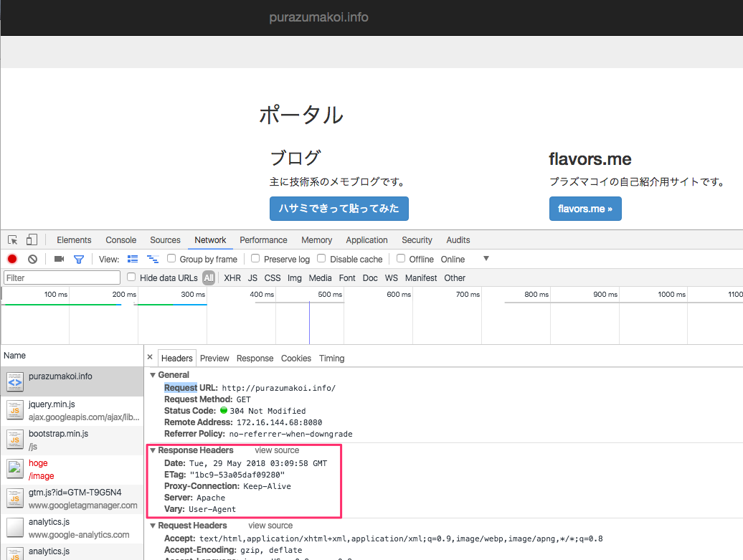
Task: Filter requests by Img
Action: [295, 278]
